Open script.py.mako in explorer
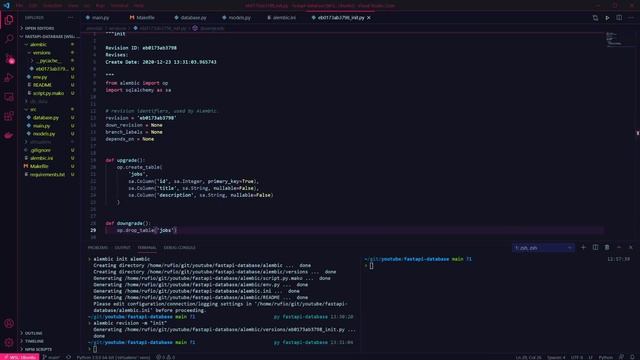 point(49,93)
